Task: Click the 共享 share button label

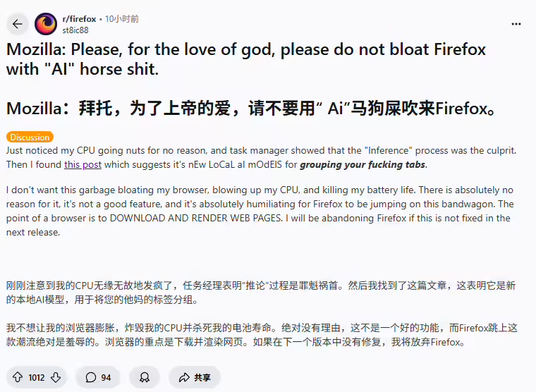Action: click(202, 377)
